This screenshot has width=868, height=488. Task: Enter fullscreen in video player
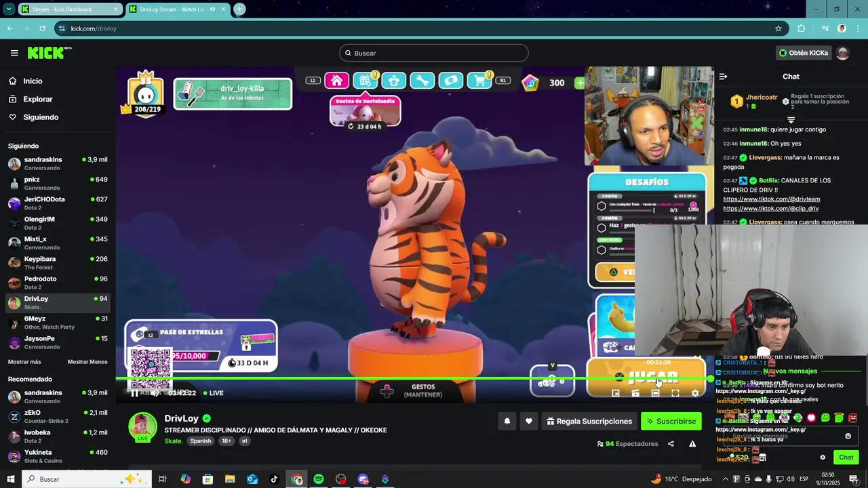coord(675,393)
